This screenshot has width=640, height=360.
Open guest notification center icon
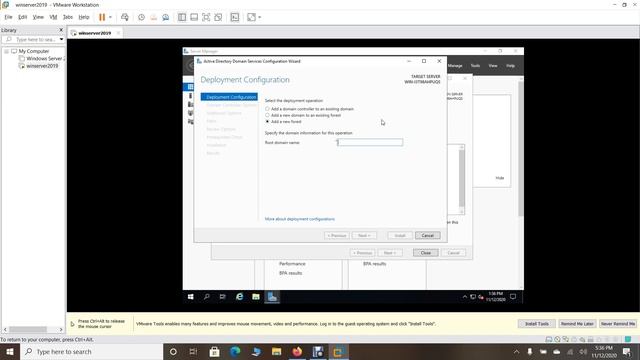tap(513, 297)
